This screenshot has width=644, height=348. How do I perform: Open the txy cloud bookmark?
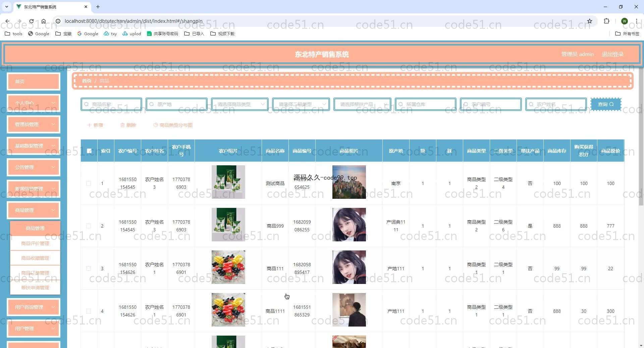[110, 34]
